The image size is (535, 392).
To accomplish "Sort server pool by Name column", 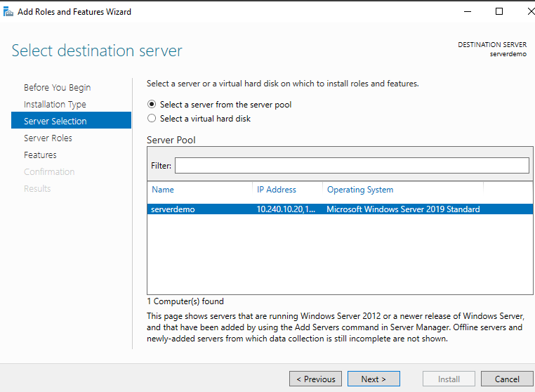I will tap(163, 190).
